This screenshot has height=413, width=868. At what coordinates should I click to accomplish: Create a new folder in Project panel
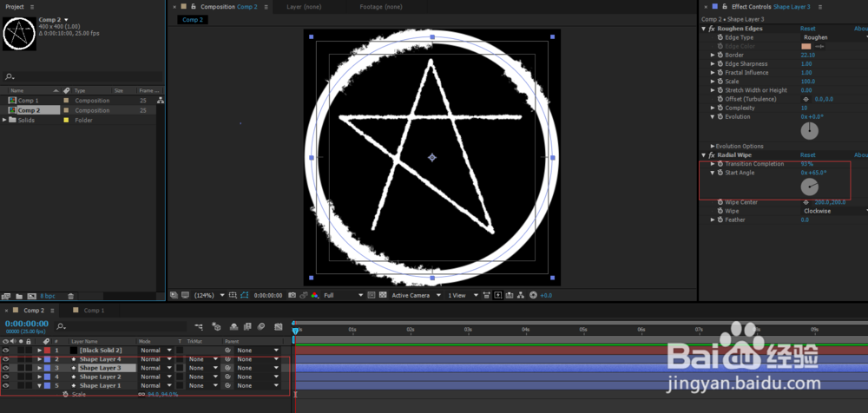19,297
